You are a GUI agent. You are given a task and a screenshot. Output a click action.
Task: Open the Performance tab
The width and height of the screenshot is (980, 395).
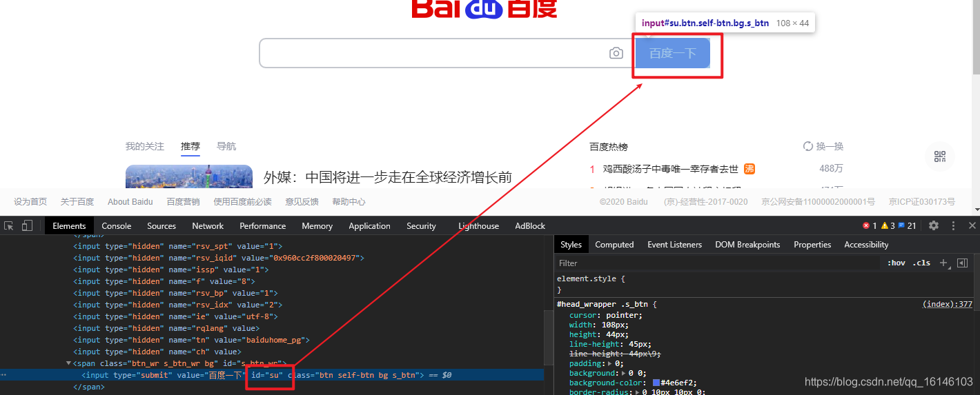[263, 225]
